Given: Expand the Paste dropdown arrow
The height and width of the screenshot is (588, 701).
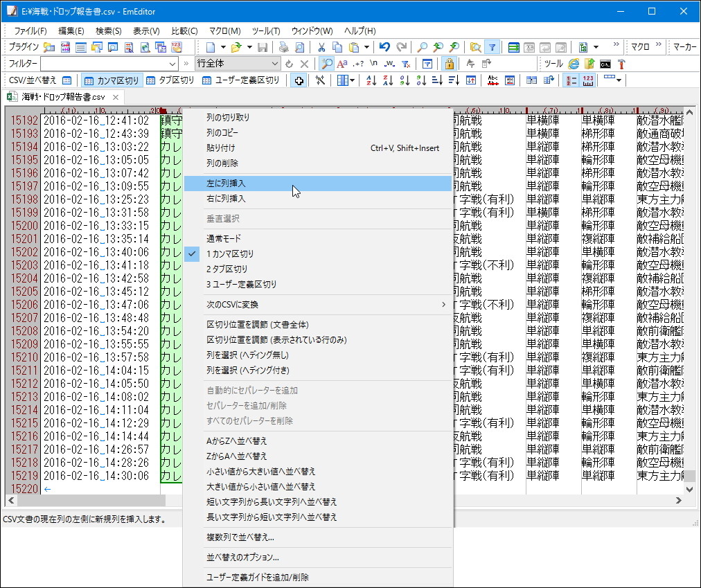Looking at the screenshot, I should click(x=366, y=47).
